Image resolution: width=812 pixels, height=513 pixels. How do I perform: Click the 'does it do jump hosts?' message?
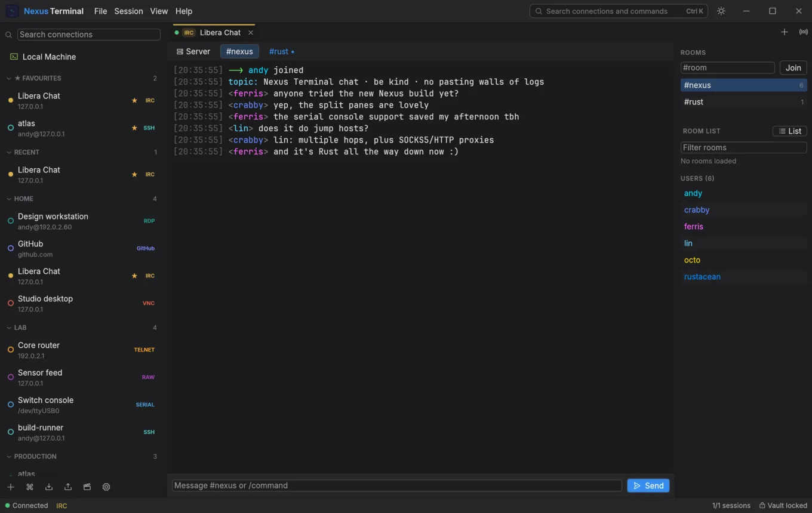(x=313, y=128)
